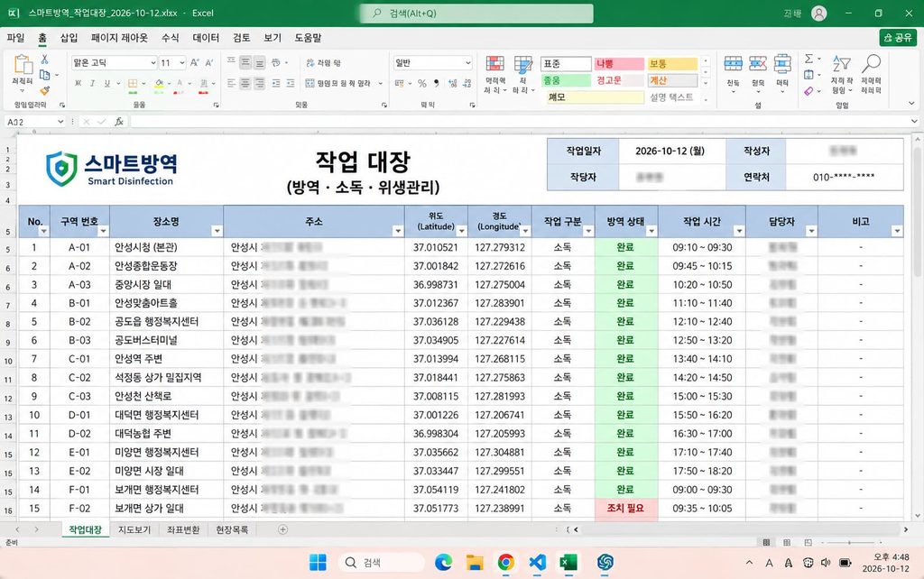Apply the yellow Fill Color bucket
Viewport: 924px width, 579px height.
159,84
